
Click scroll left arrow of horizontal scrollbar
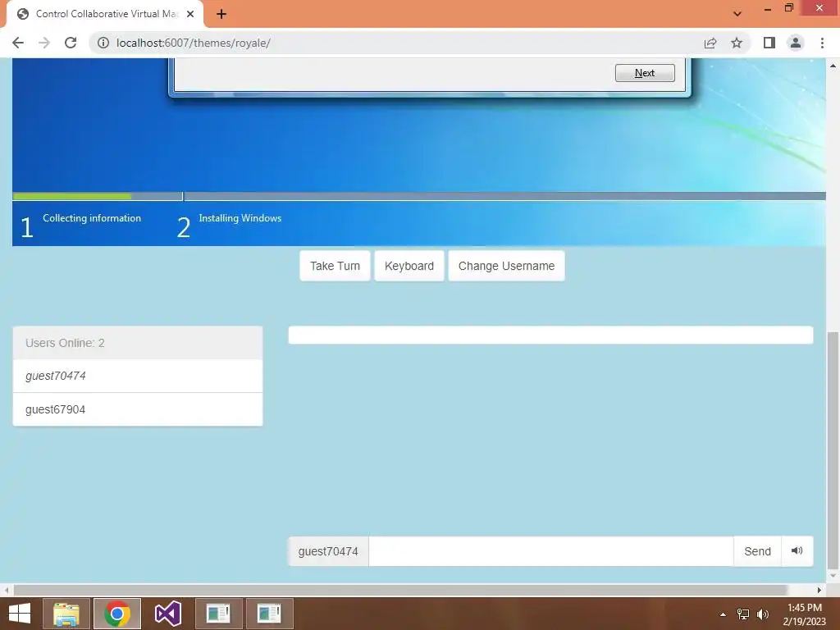7,590
